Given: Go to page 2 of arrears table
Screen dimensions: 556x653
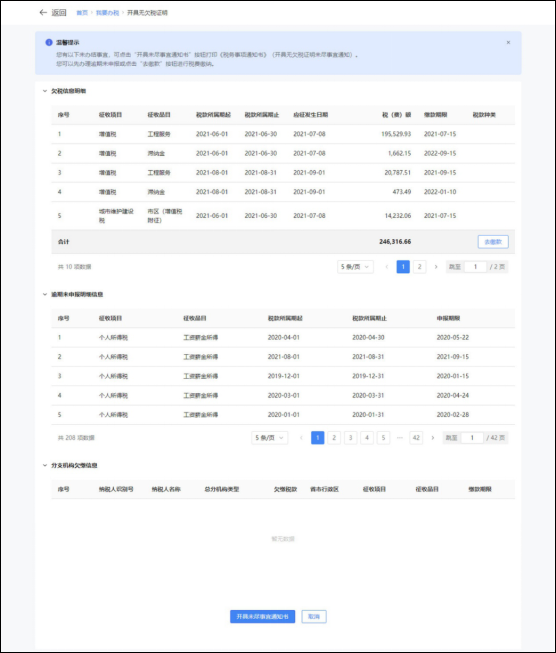Looking at the screenshot, I should pyautogui.click(x=419, y=267).
